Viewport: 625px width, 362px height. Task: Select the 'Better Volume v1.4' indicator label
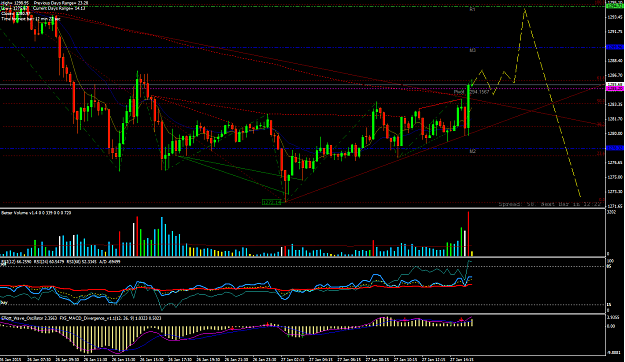pos(18,213)
